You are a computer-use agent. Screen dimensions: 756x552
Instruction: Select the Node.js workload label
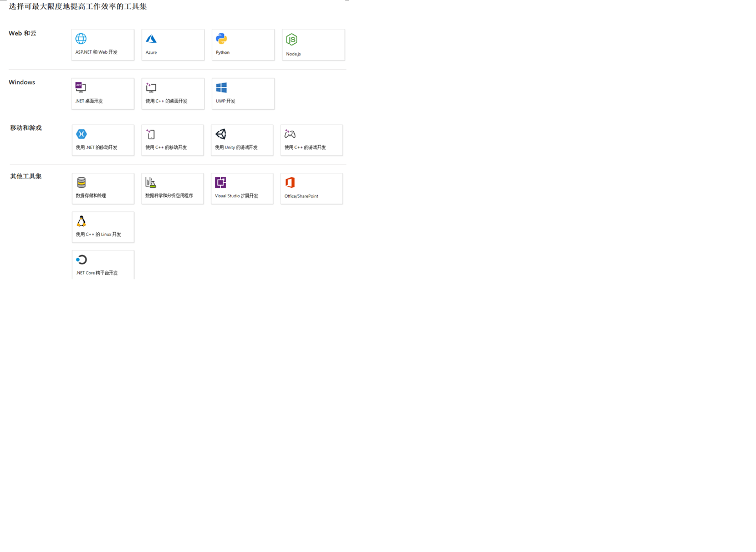[293, 54]
